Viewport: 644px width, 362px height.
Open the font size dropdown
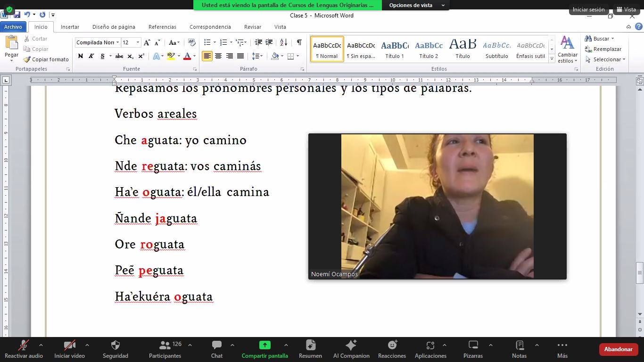(x=138, y=42)
